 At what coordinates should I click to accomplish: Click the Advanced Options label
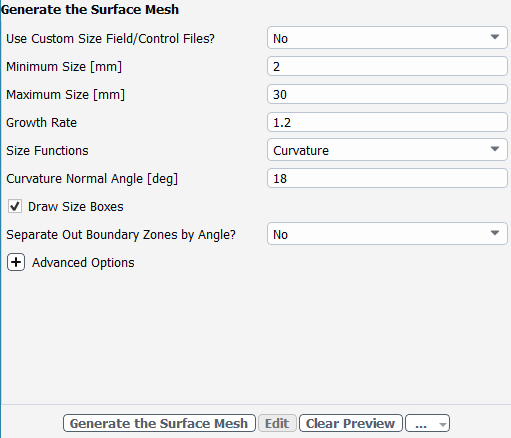[83, 263]
